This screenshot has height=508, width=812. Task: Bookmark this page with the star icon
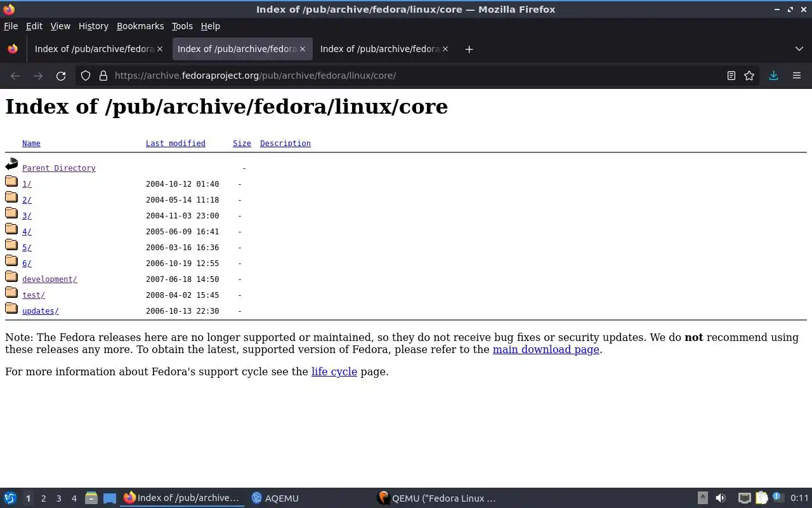click(x=749, y=76)
